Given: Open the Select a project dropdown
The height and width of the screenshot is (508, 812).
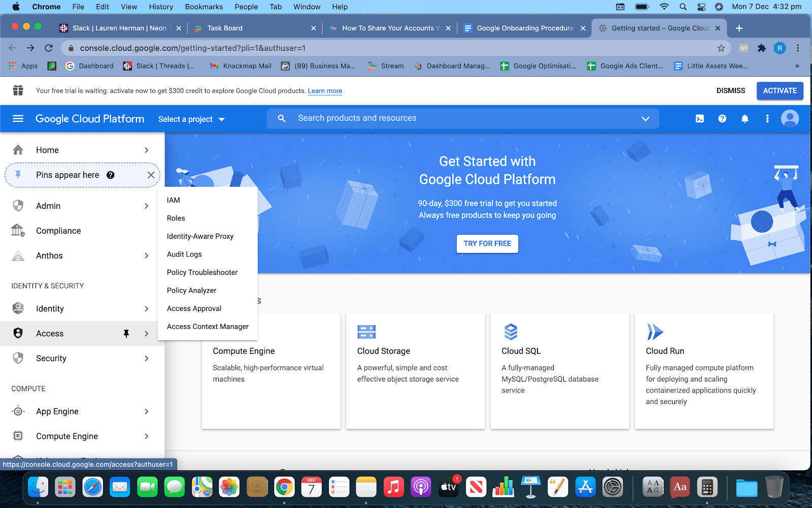Looking at the screenshot, I should 191,119.
